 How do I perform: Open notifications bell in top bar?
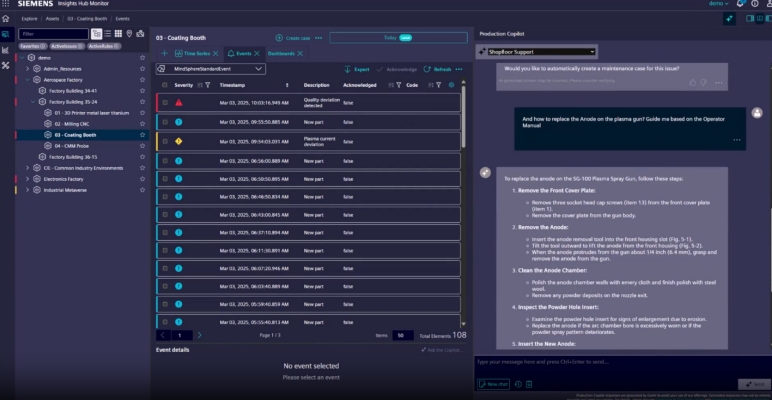(740, 3)
